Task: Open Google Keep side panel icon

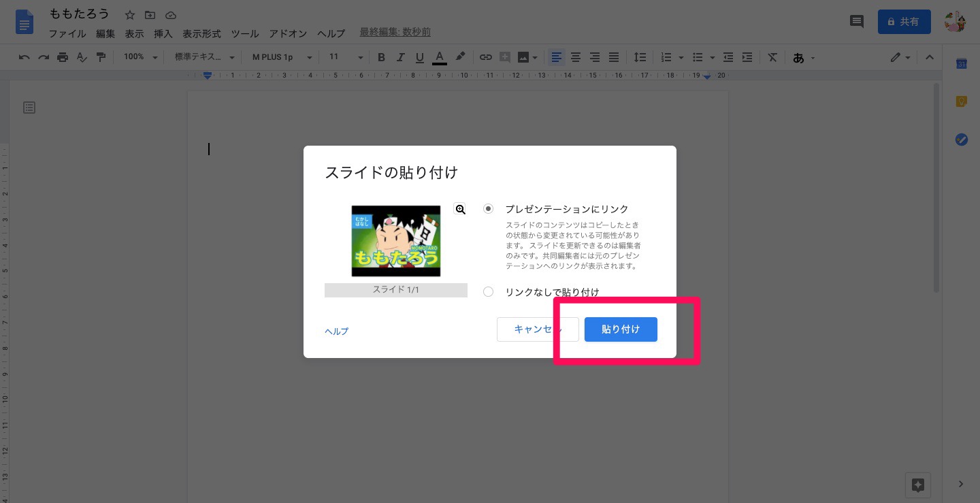Action: point(962,101)
